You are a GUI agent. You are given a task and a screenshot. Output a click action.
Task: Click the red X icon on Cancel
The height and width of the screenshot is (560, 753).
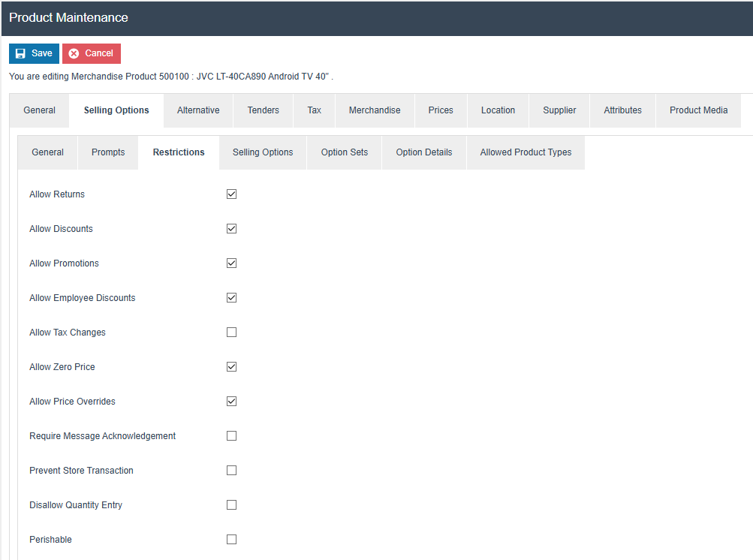coord(74,53)
